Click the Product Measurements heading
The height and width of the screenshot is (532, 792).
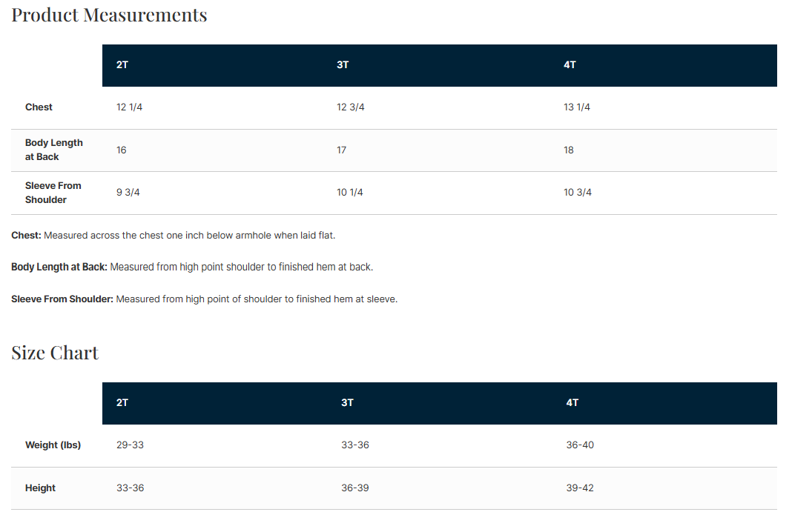point(109,15)
